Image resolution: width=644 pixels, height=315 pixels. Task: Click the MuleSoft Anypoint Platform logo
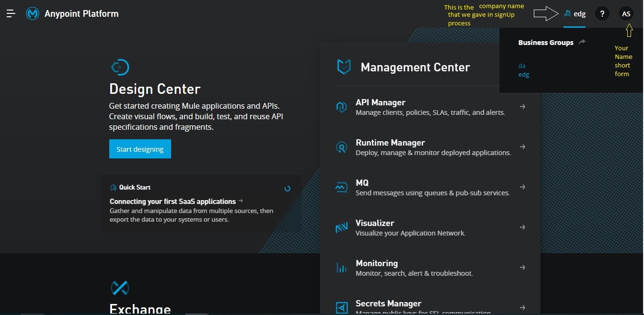(x=33, y=14)
